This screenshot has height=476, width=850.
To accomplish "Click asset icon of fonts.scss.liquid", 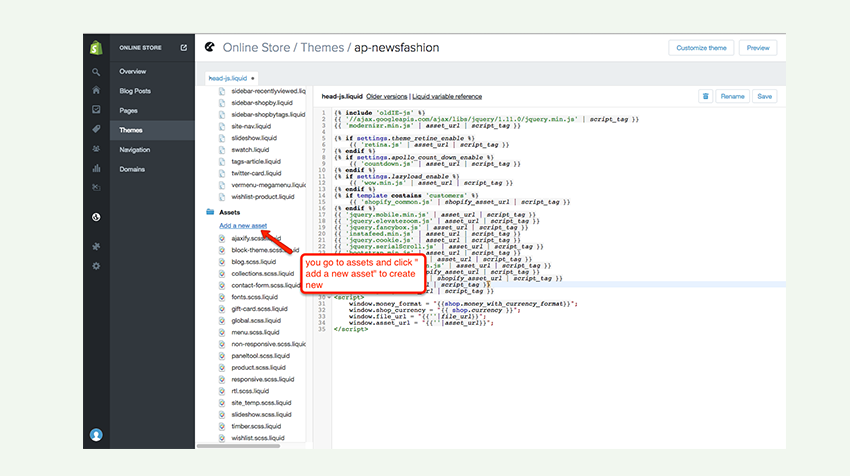I will tap(222, 297).
